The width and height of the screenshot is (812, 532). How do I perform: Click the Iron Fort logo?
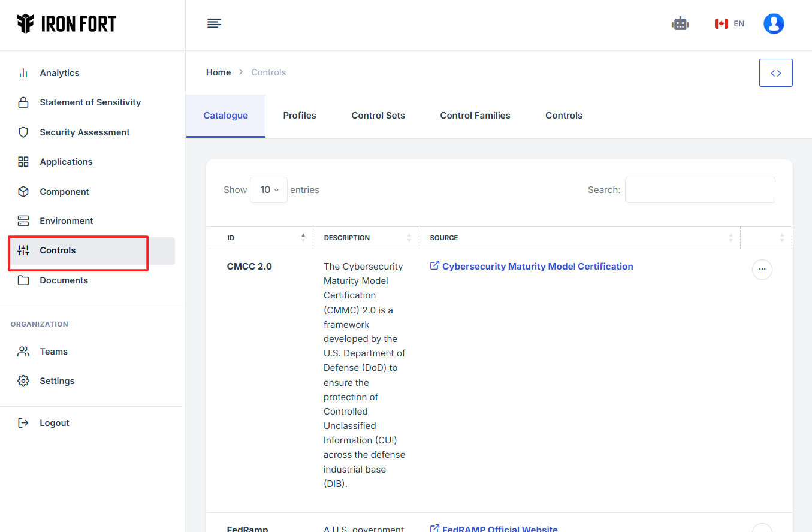(67, 24)
